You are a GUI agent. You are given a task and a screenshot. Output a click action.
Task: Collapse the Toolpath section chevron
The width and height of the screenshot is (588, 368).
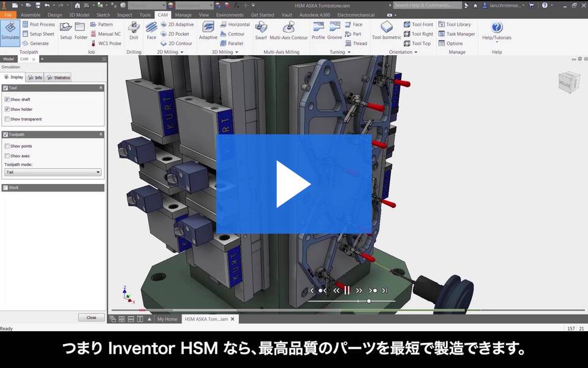click(100, 134)
